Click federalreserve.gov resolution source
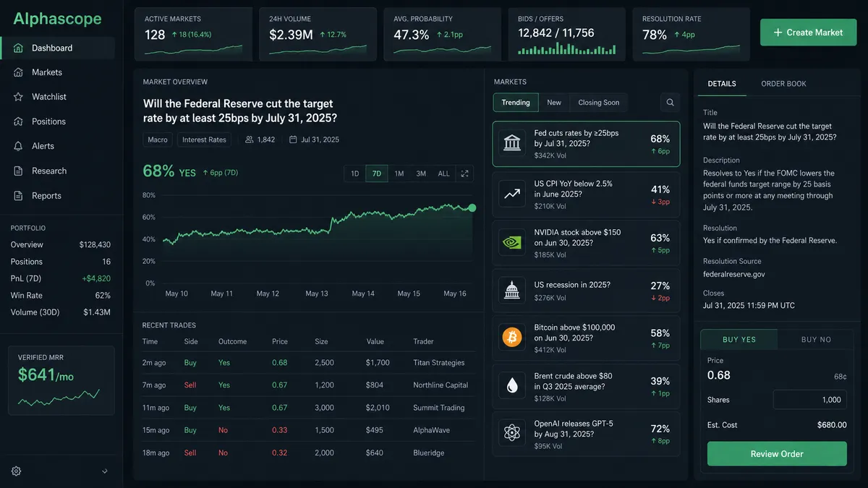The height and width of the screenshot is (488, 868). (733, 274)
